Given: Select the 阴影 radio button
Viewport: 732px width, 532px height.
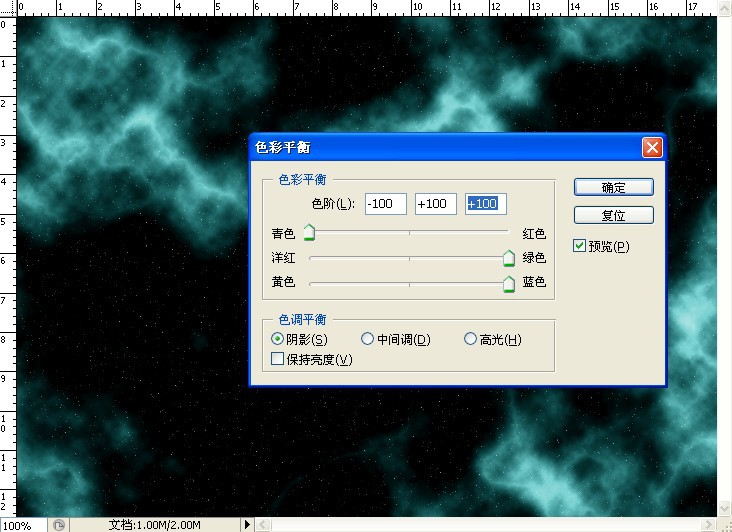Looking at the screenshot, I should pos(277,339).
